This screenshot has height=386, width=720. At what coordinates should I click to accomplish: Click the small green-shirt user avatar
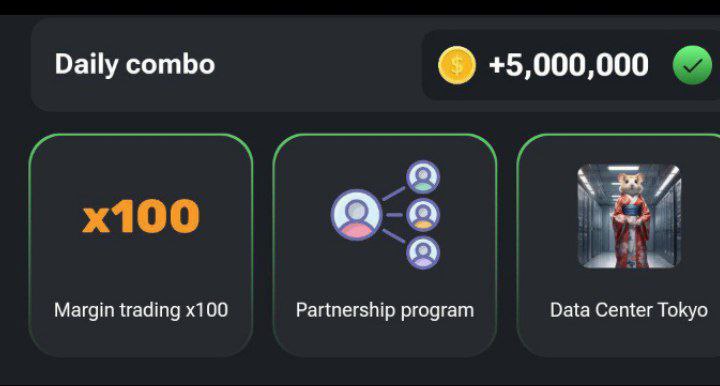coord(423,177)
